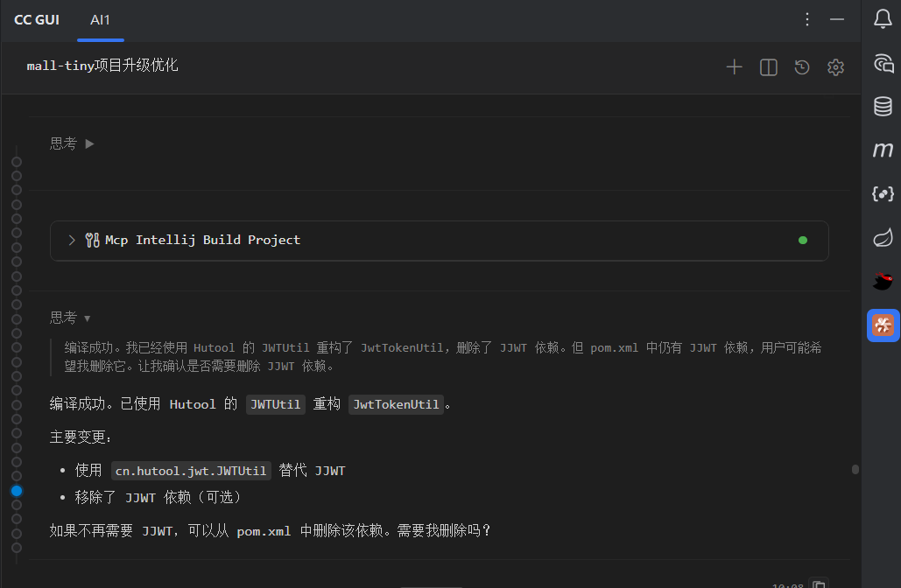Start a new conversation with the plus icon
This screenshot has height=588, width=901.
(x=734, y=66)
